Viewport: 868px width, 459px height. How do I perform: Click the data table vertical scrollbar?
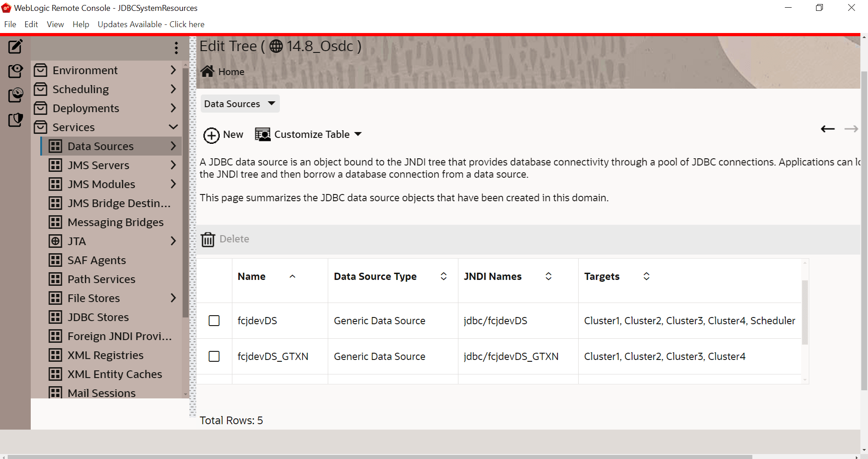[x=805, y=312]
